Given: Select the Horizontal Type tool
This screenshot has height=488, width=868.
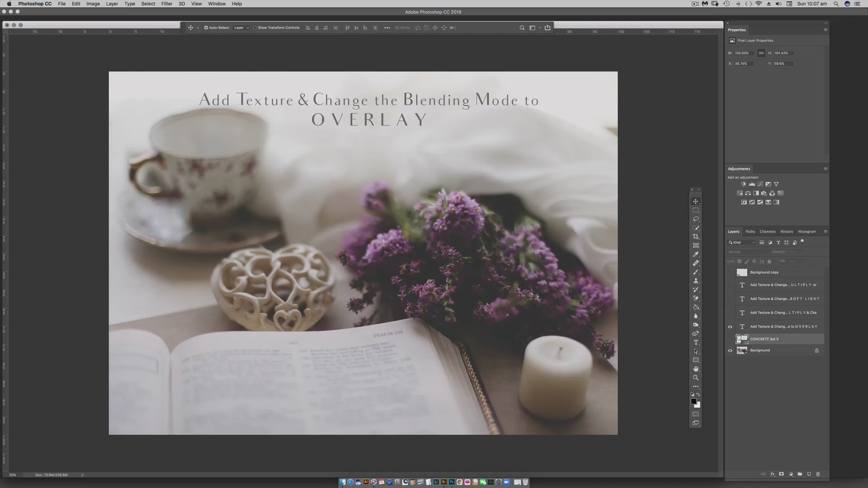Looking at the screenshot, I should [x=696, y=343].
